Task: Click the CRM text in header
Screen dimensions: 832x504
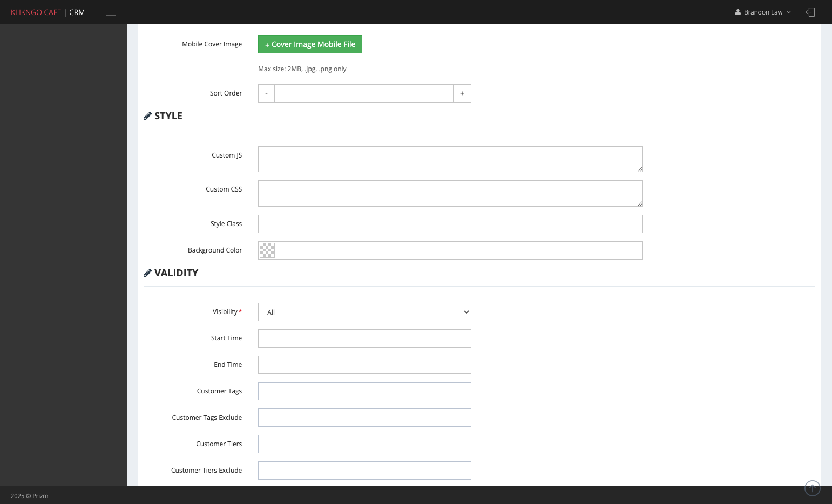Action: coord(77,12)
